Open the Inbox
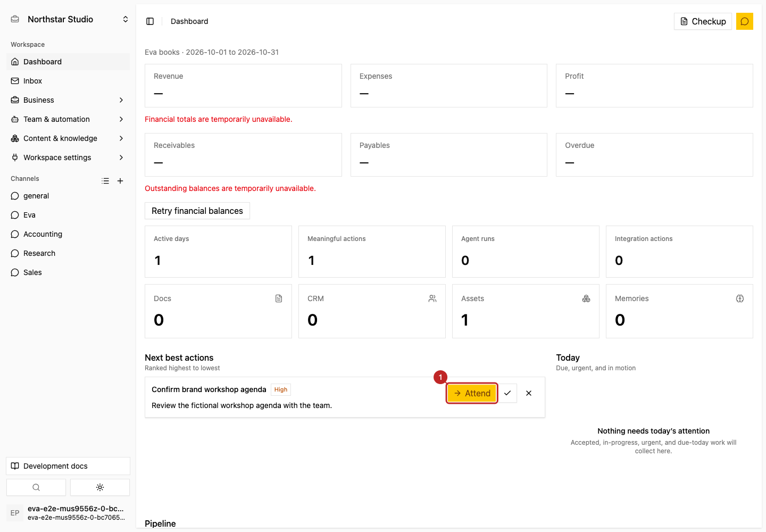This screenshot has height=532, width=766. [x=68, y=81]
